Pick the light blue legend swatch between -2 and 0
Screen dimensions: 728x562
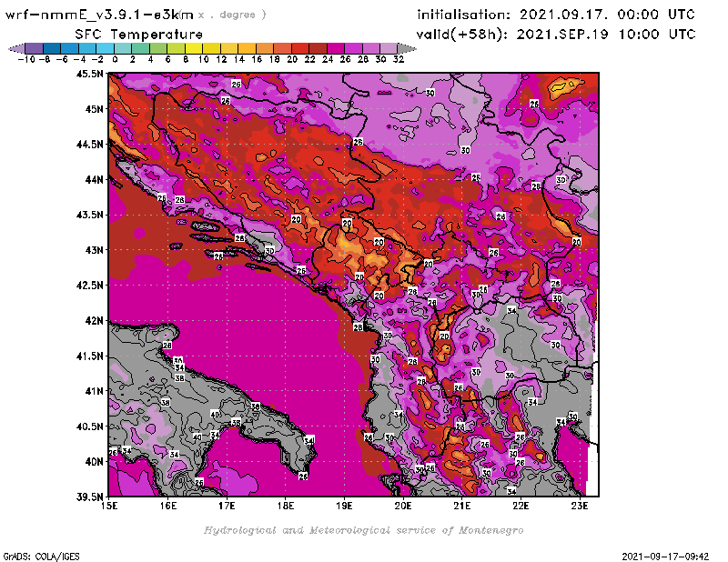[105, 49]
